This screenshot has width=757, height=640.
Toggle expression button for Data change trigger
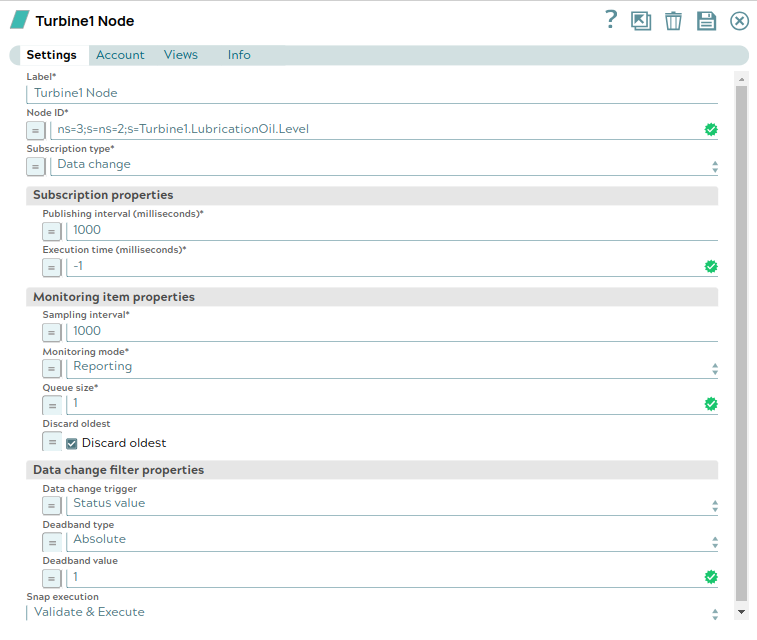click(x=51, y=506)
